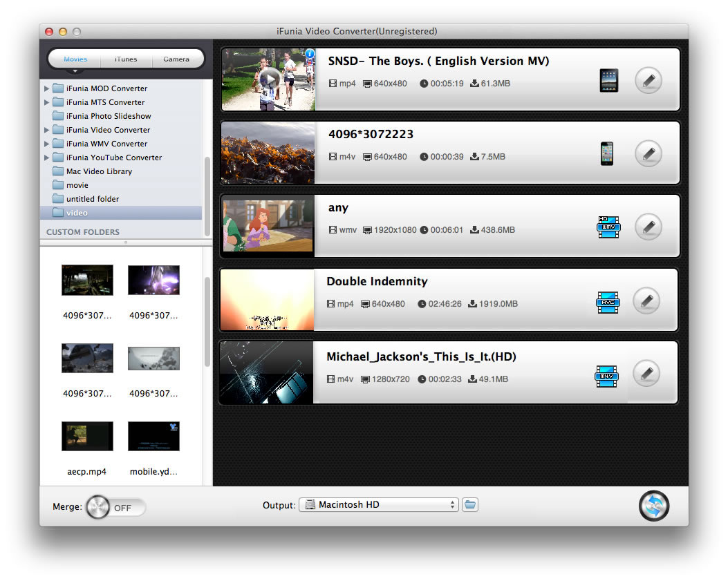Expand the iFunia MTS Converter folder
The image size is (728, 581).
tap(46, 102)
